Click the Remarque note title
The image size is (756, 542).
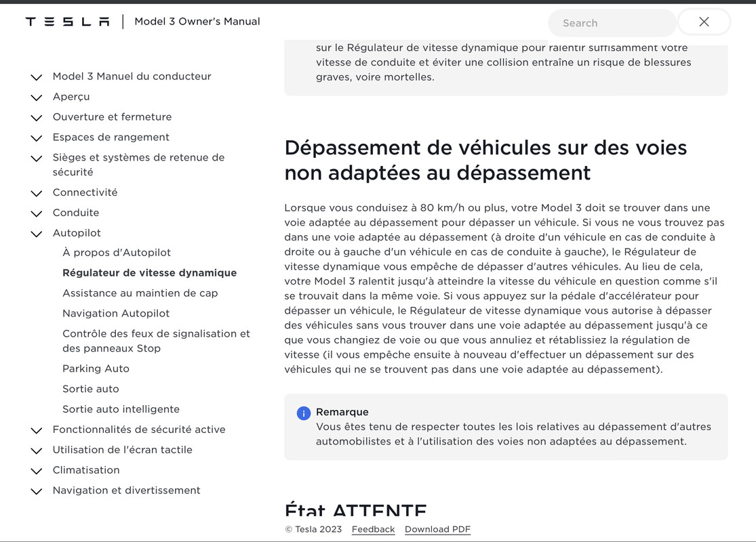point(342,412)
